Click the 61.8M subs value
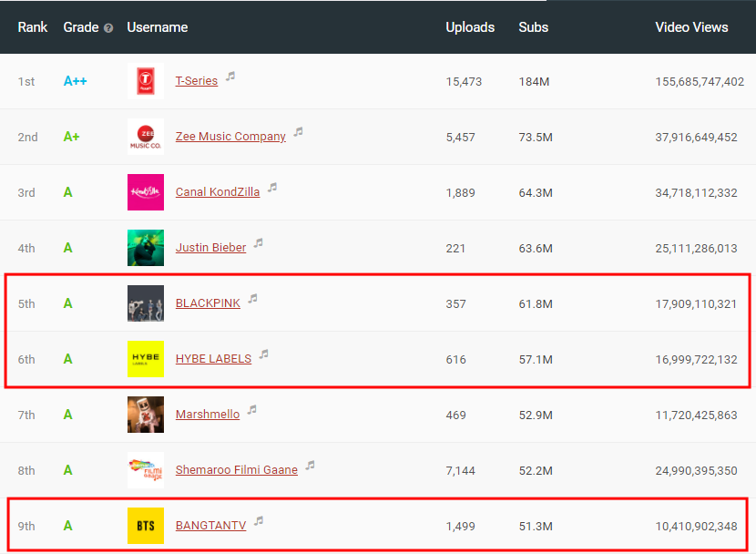 pos(536,304)
